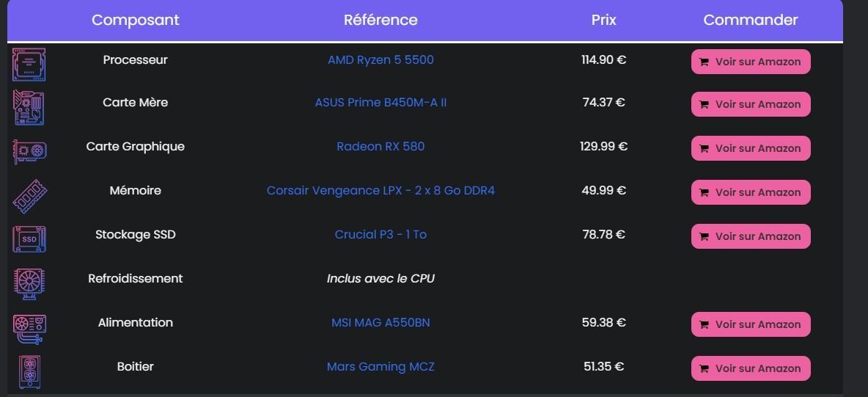Click the Carte Mère motherboard icon
The image size is (868, 397).
(x=29, y=108)
